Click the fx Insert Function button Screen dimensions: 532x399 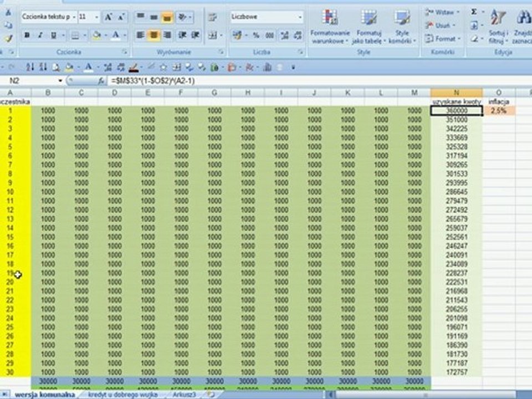click(x=101, y=81)
